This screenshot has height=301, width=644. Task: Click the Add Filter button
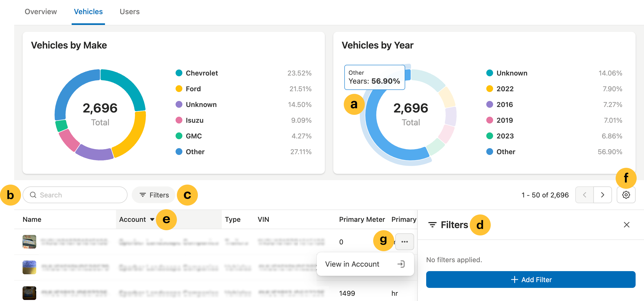pyautogui.click(x=531, y=279)
